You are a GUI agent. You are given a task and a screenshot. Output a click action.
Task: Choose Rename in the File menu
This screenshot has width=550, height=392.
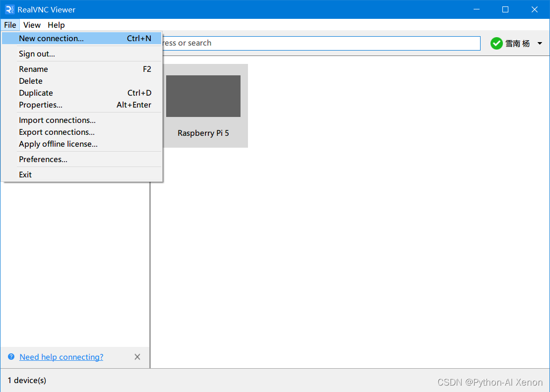tap(81, 69)
